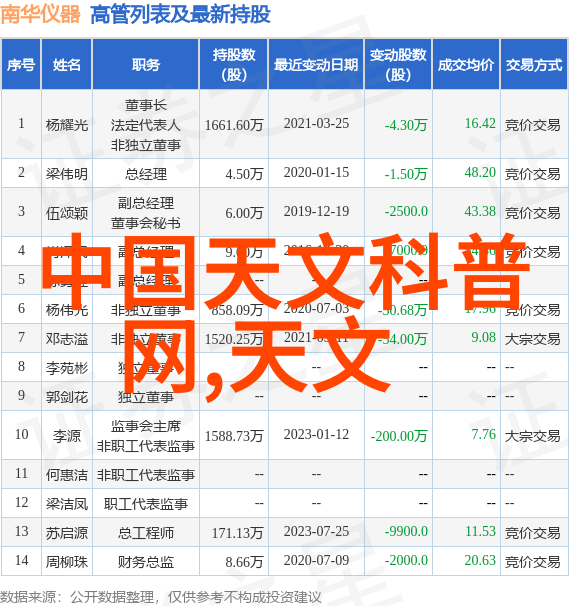Click the 最近变动日期 column header

316,65
